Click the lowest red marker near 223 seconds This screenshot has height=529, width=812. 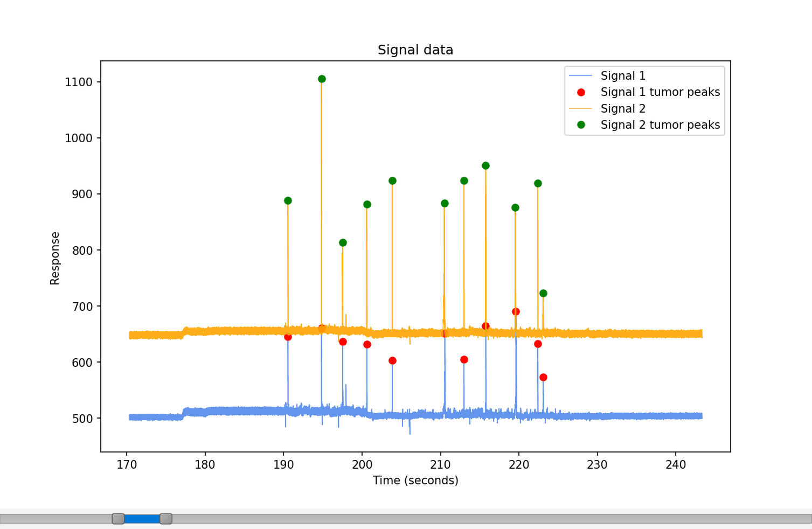pos(544,377)
